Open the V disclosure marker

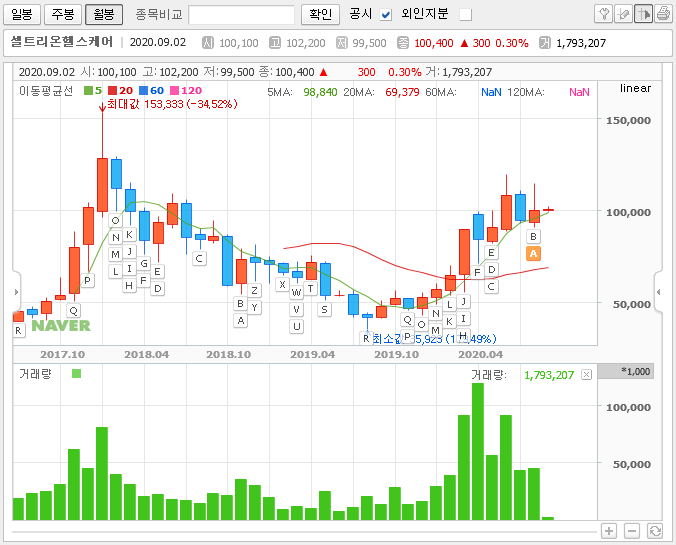click(296, 310)
